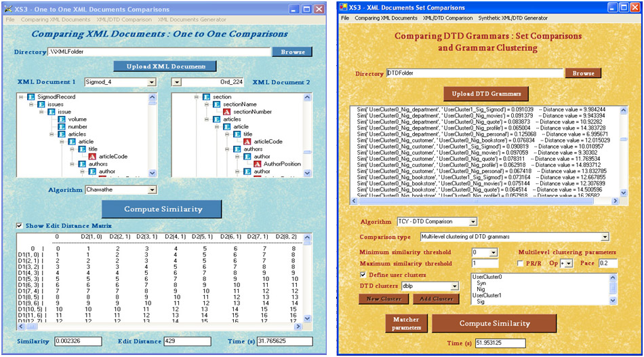Click the edit distance matrix horizontal scrollbar
Image resolution: width=644 pixels, height=357 pixels.
point(160,326)
